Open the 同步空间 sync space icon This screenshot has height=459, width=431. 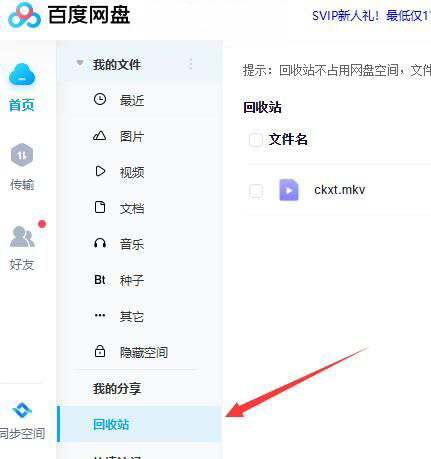[x=22, y=410]
